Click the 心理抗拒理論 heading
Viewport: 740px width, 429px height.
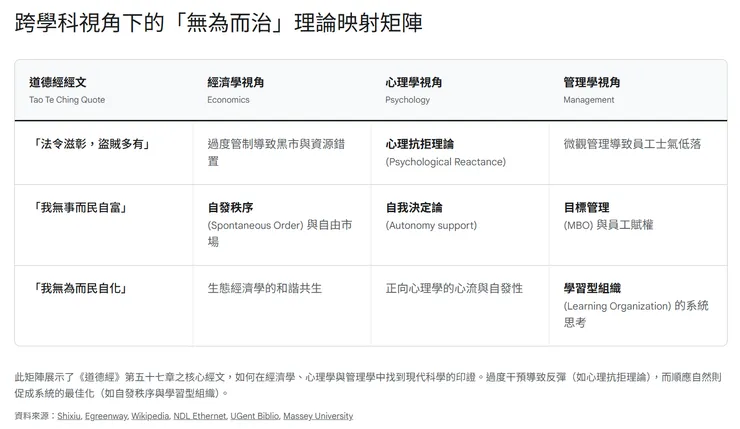[x=419, y=144]
